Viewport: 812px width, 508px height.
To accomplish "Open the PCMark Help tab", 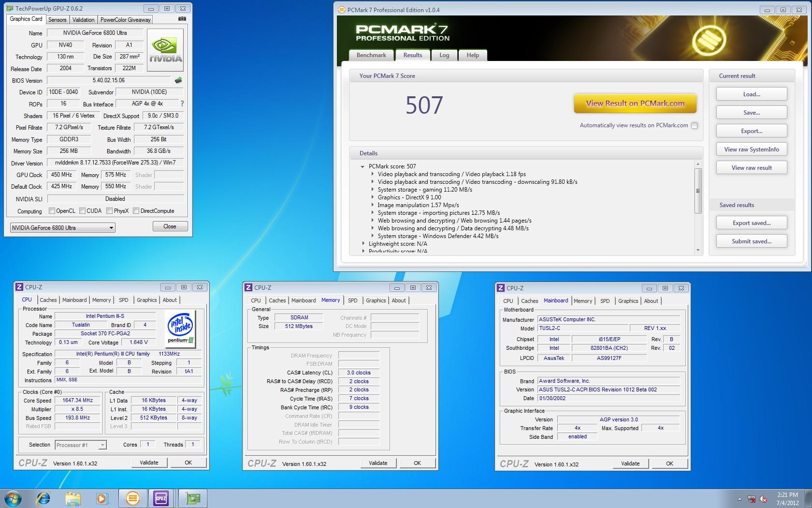I will click(x=473, y=55).
